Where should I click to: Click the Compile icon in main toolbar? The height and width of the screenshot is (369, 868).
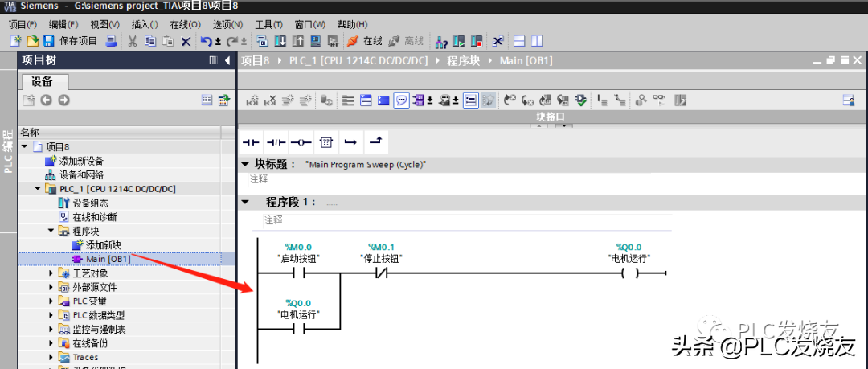coord(263,41)
